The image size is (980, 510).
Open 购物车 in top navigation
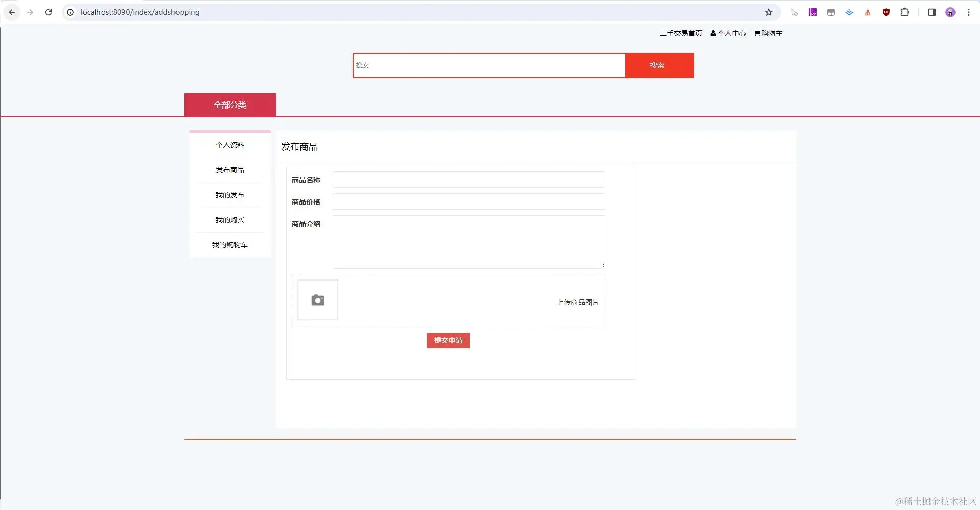(x=768, y=33)
